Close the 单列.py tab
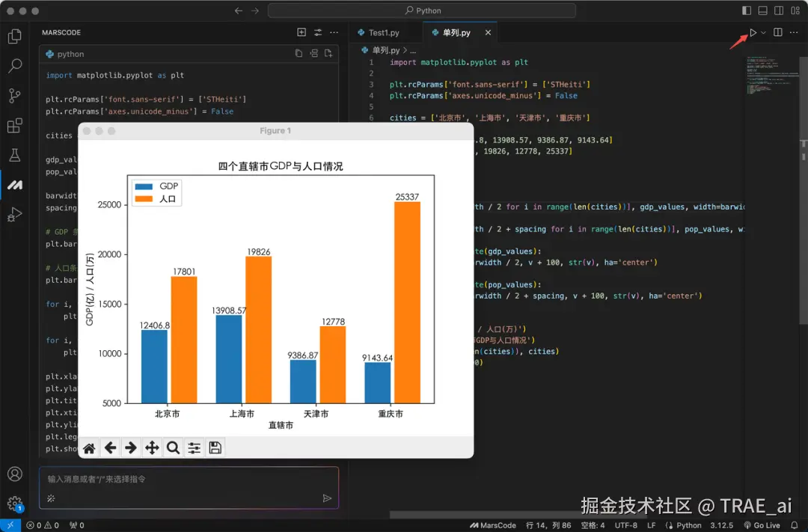Screen dimensions: 808x532 click(x=488, y=32)
